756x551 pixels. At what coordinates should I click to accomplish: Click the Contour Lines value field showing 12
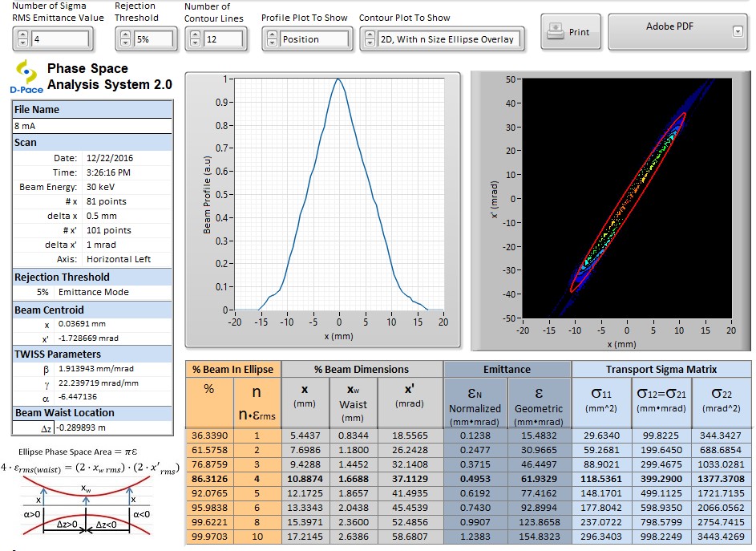pos(223,38)
